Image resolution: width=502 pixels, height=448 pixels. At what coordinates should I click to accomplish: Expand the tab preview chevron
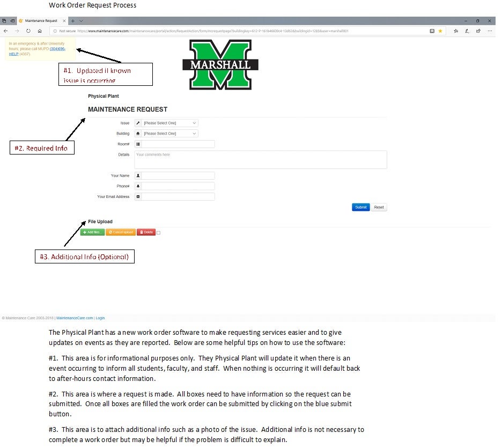81,21
